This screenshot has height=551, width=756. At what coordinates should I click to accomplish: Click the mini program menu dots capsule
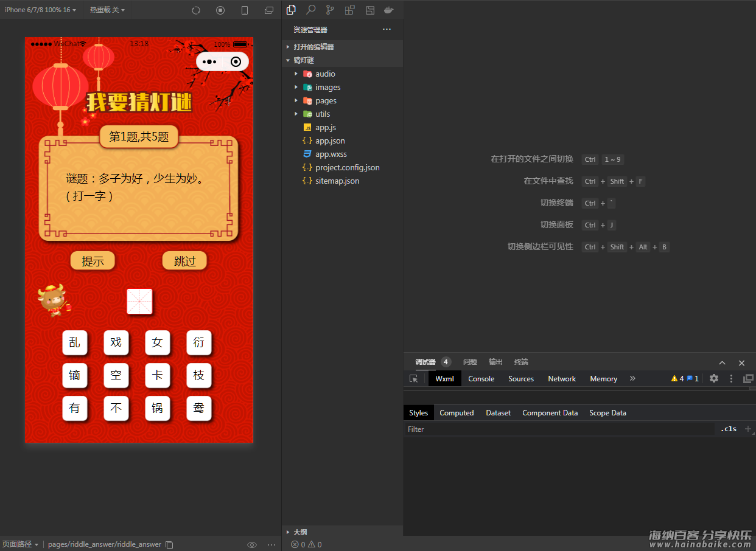[209, 61]
